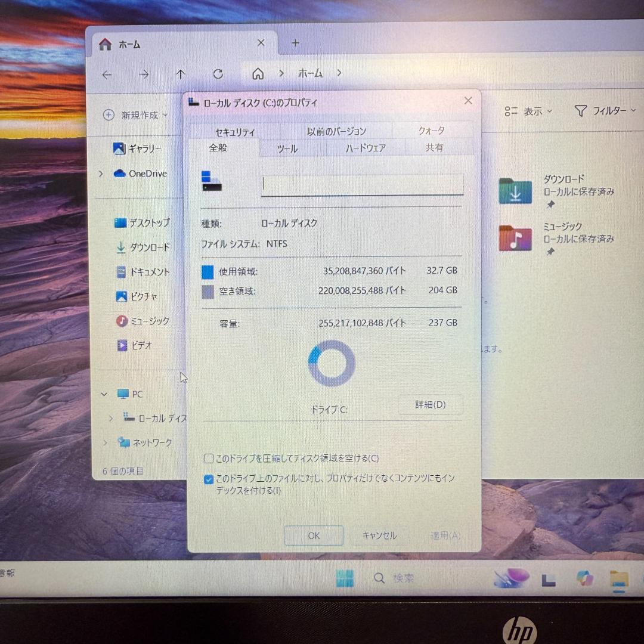
Task: Open the ミュージック folder in the file list
Action: [x=514, y=238]
